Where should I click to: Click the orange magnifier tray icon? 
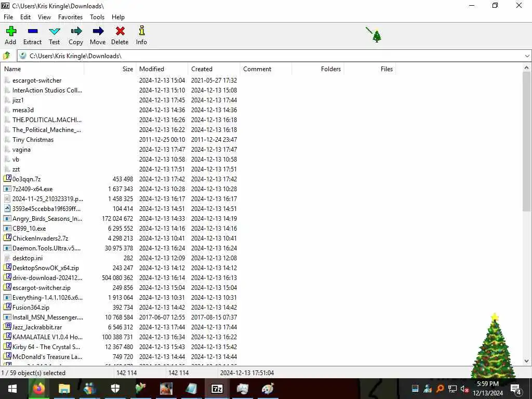440,389
